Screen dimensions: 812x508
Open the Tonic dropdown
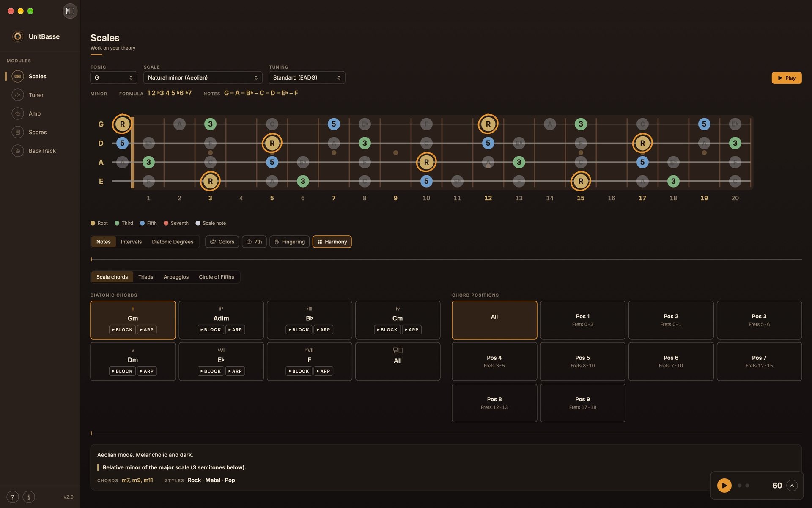[114, 77]
